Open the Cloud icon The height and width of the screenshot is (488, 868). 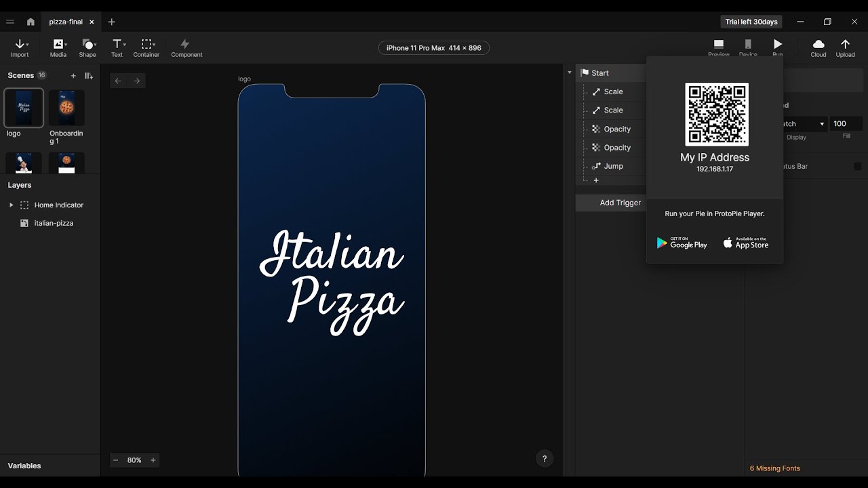point(818,44)
